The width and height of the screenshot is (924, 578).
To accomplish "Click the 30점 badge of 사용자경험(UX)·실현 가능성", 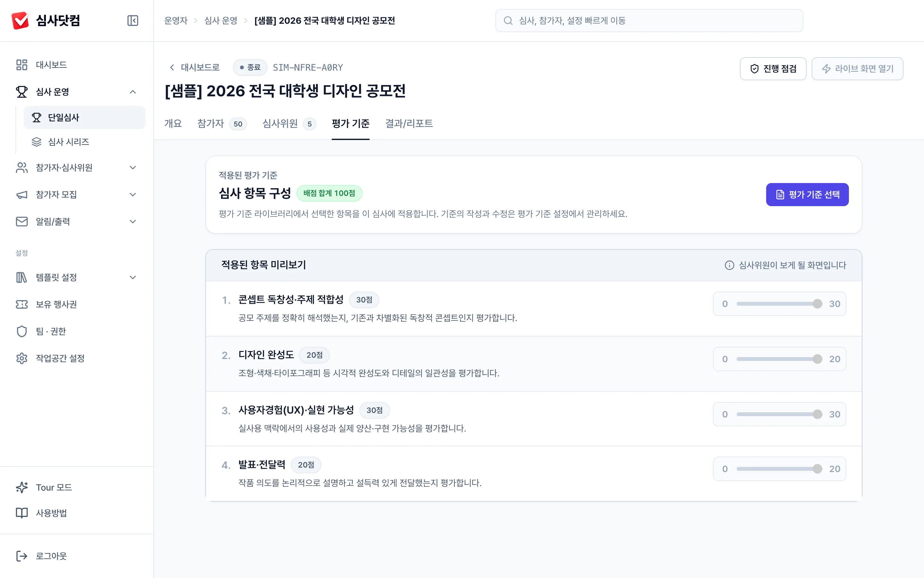I will [374, 410].
